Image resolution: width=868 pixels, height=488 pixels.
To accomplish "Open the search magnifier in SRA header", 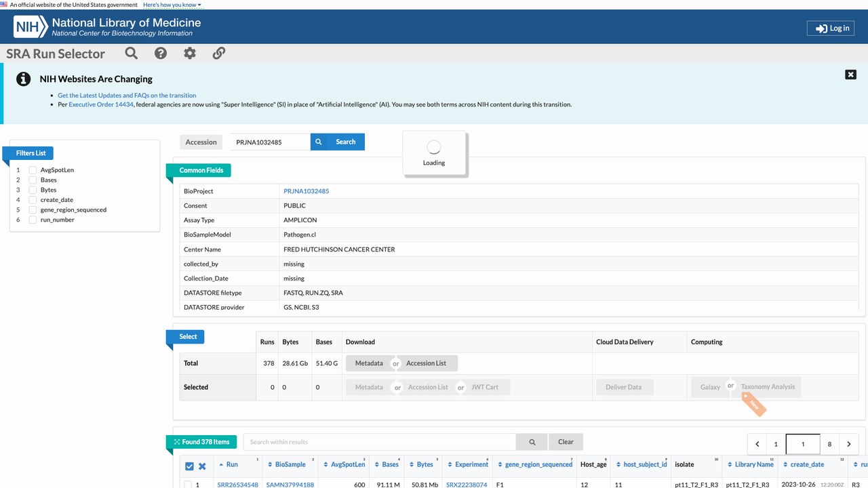I will point(132,53).
